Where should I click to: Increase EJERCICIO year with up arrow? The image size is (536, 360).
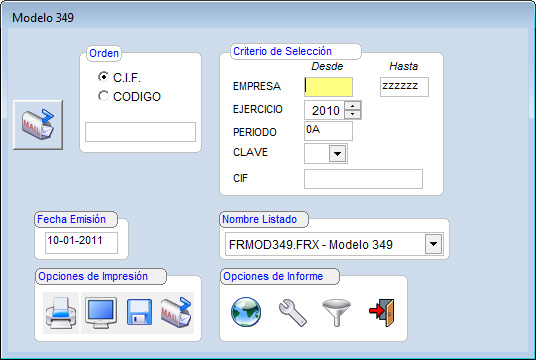click(352, 106)
